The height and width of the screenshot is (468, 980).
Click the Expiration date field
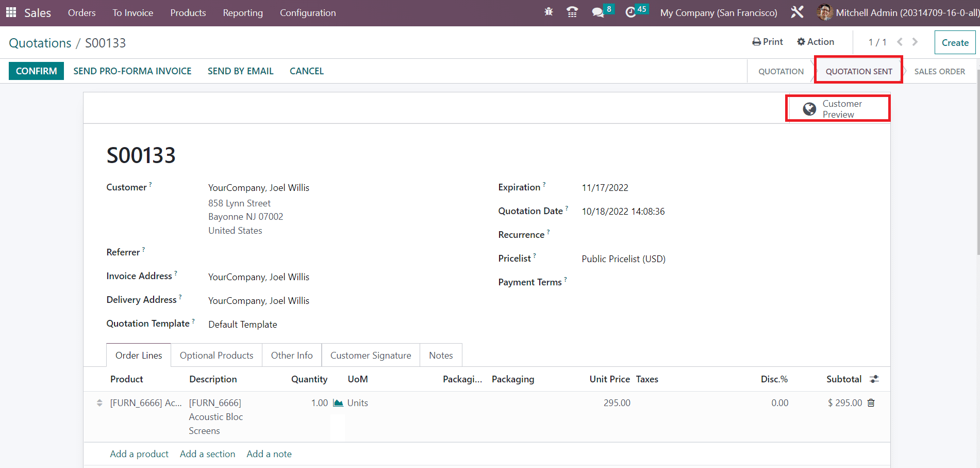(x=605, y=188)
